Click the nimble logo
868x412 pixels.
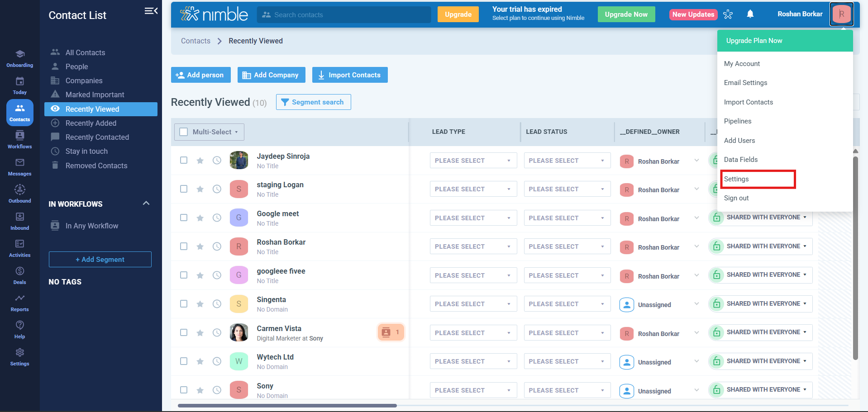214,14
